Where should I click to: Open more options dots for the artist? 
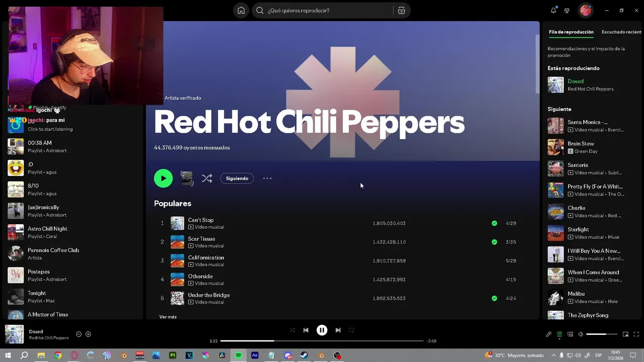pyautogui.click(x=267, y=178)
